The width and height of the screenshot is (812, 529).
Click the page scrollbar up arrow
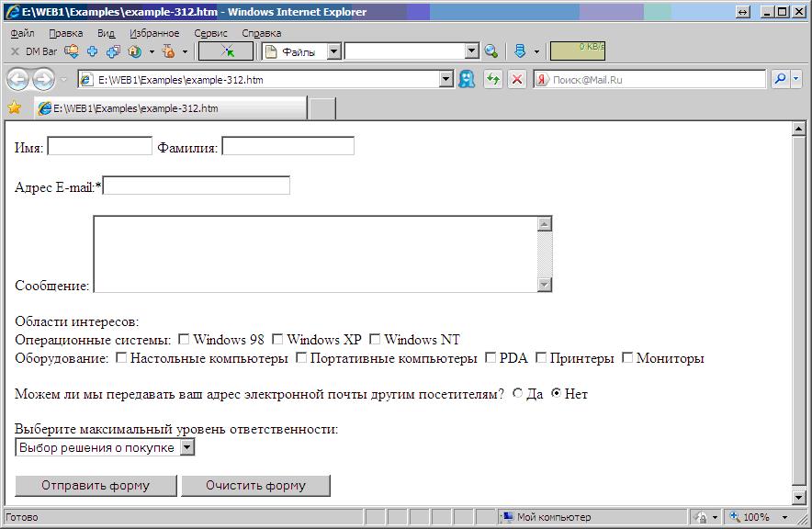pos(799,128)
